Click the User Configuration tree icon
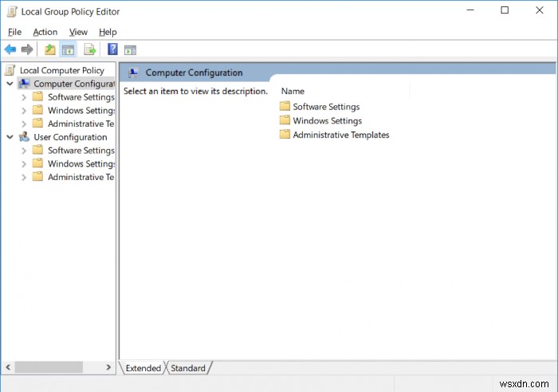This screenshot has height=392, width=558. pos(24,137)
